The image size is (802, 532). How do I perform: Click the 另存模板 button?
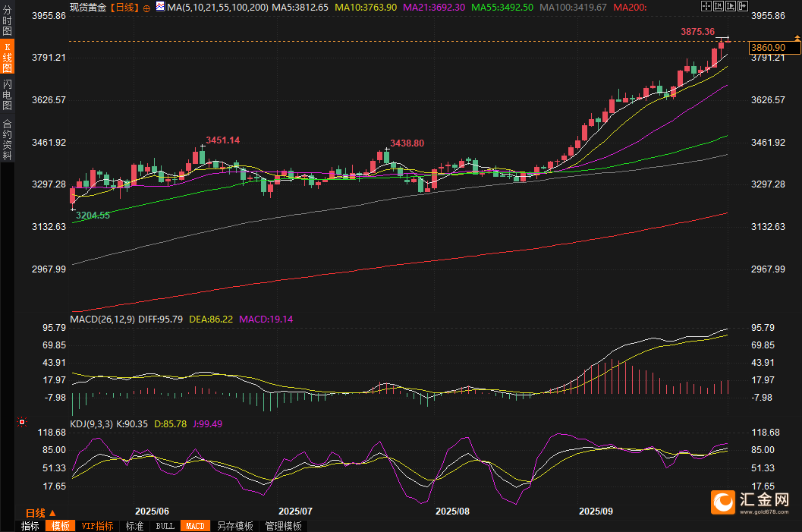click(234, 526)
